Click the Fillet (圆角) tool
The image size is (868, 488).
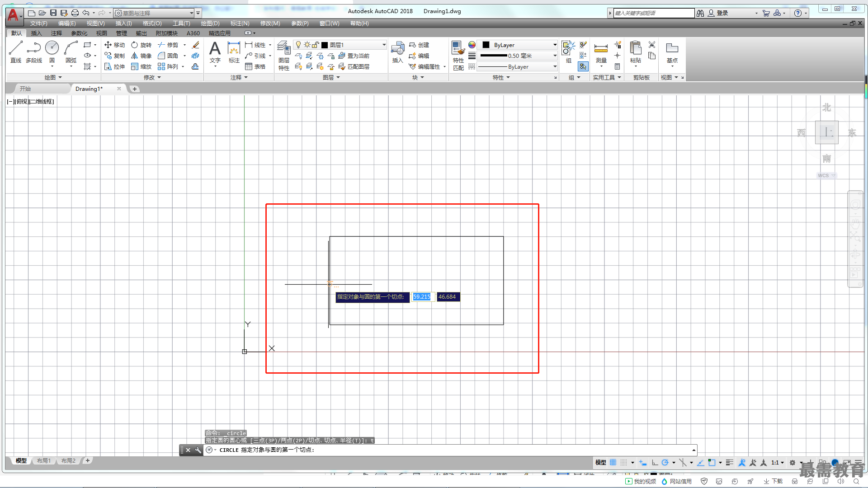[x=168, y=56]
